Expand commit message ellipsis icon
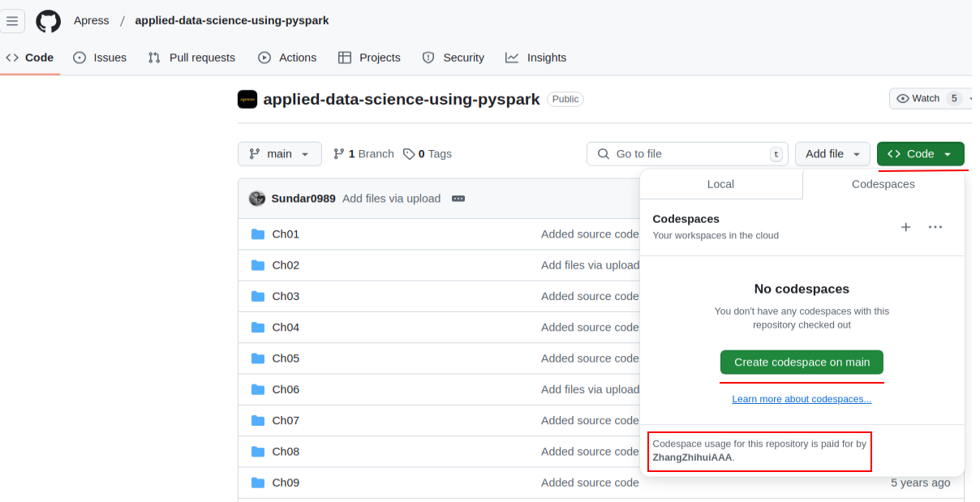Screen dimensions: 980x502 (x=458, y=199)
